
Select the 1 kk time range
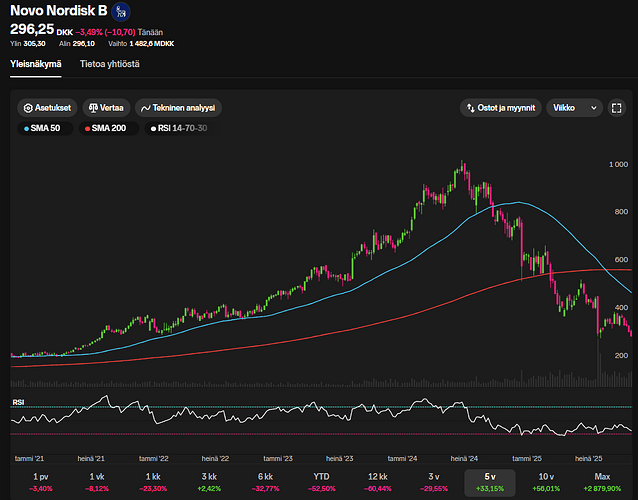pos(153,482)
